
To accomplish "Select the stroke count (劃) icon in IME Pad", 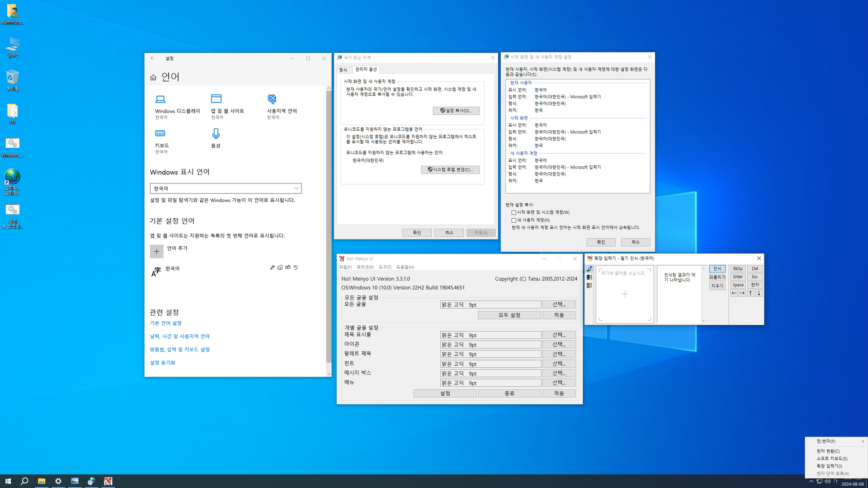I will coord(590,277).
